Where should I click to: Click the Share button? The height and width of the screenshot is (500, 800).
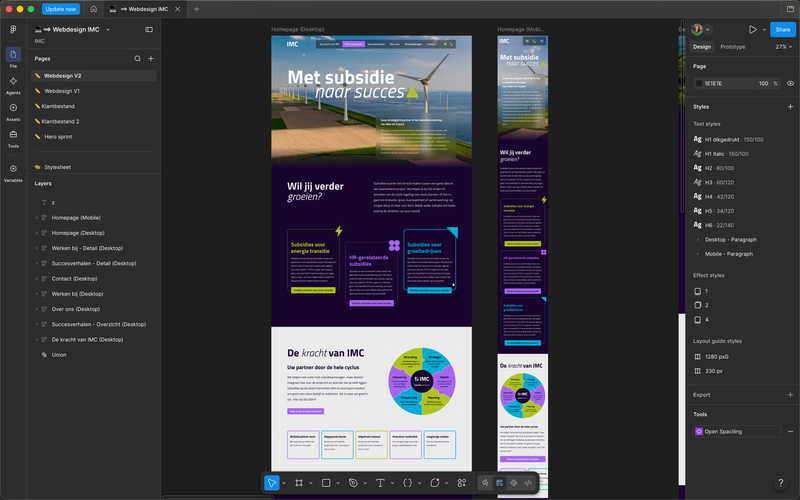[x=783, y=30]
